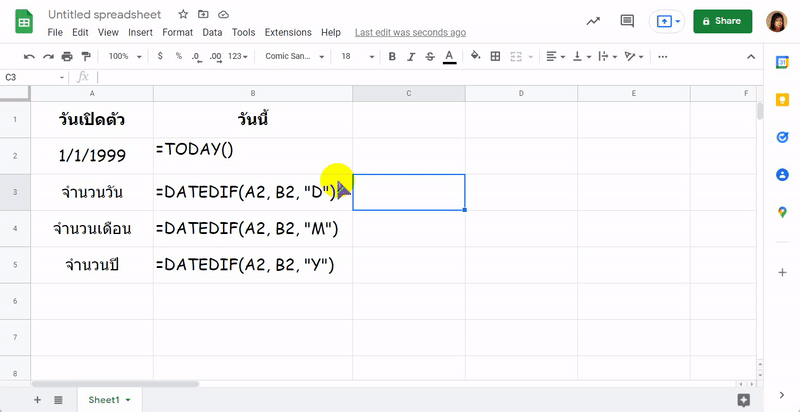Decrease decimal places
This screenshot has width=800, height=412.
pos(196,57)
